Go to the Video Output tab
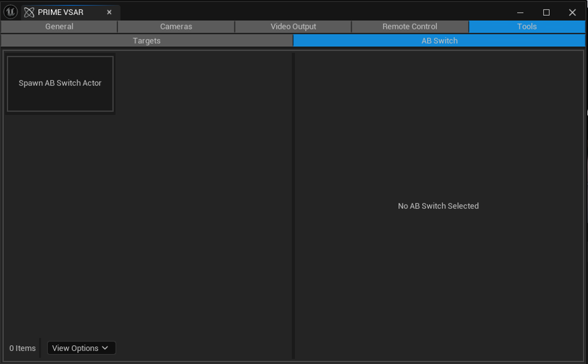Image resolution: width=588 pixels, height=364 pixels. click(x=293, y=26)
